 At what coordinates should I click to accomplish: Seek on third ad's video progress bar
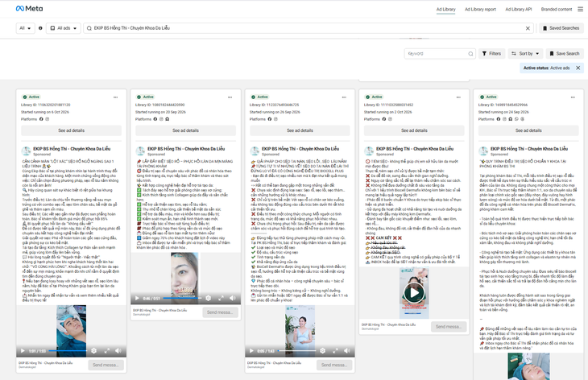296,351
